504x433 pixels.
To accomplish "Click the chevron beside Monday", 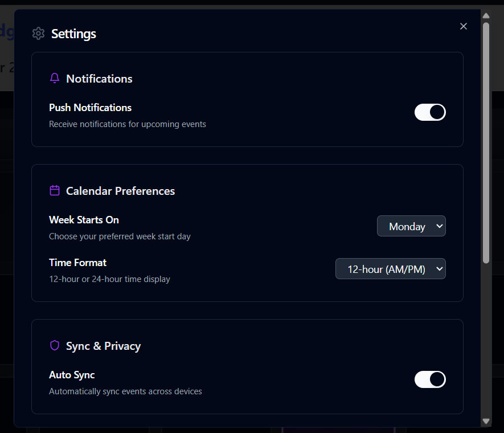I will coord(440,226).
